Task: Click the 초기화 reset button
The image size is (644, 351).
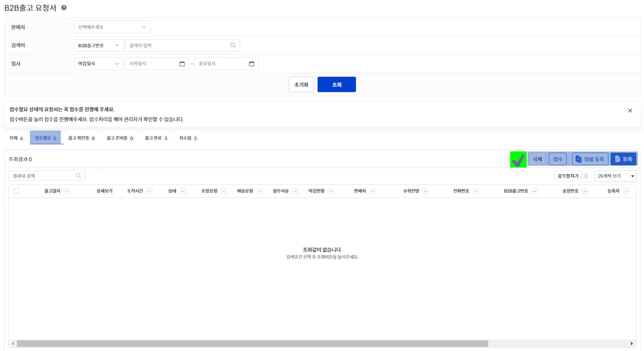Action: [301, 84]
